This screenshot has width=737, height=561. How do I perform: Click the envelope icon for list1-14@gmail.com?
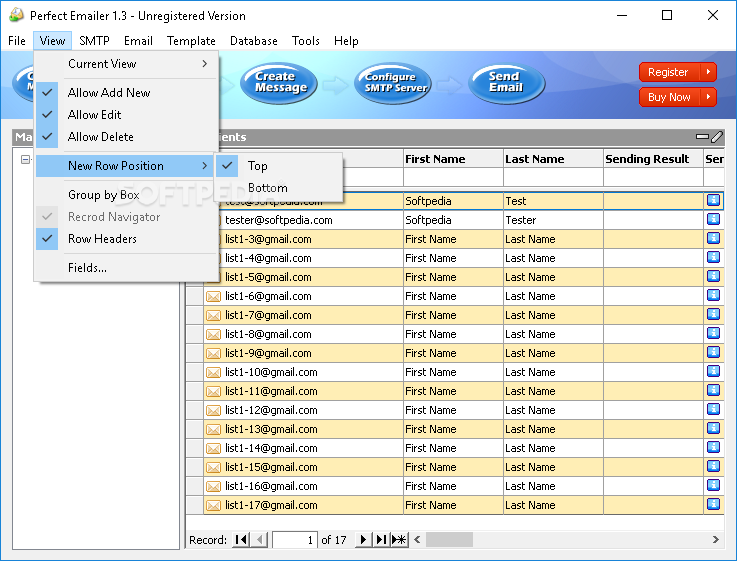point(213,449)
